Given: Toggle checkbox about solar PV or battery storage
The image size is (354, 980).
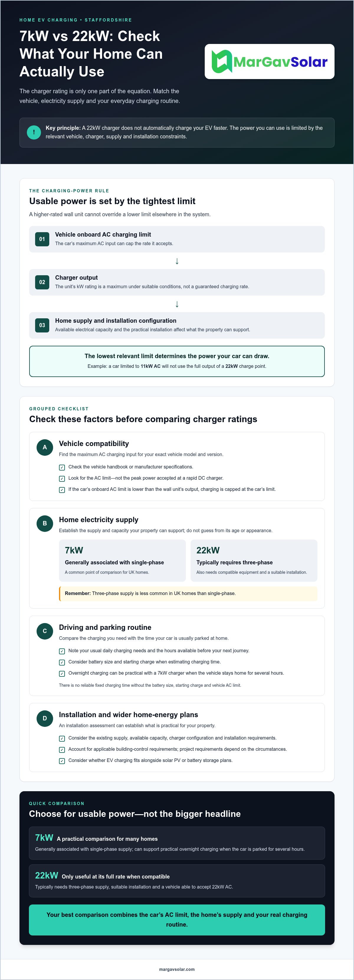Looking at the screenshot, I should 62,761.
